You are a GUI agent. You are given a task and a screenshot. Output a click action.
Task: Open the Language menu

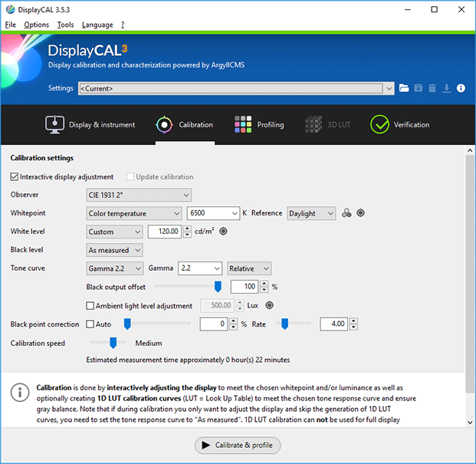point(97,25)
